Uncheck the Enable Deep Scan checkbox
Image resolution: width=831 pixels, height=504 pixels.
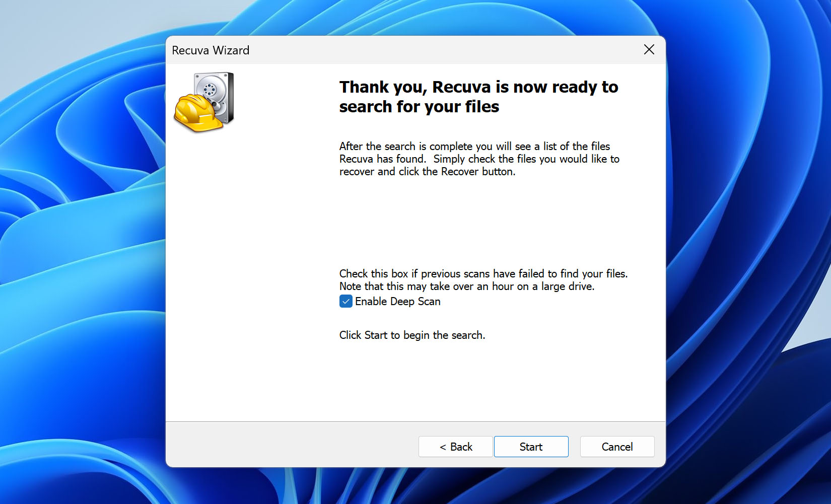click(345, 301)
